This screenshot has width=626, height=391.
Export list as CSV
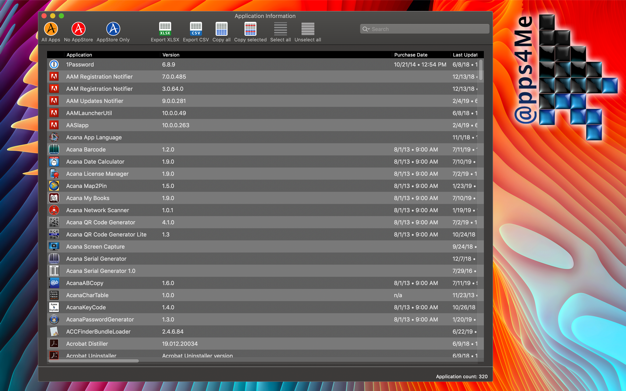coord(196,32)
